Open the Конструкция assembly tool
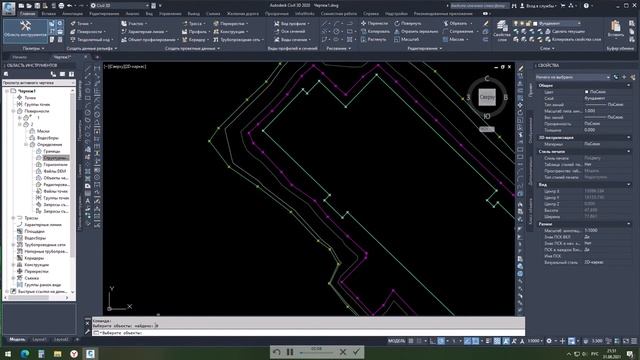The height and width of the screenshot is (360, 640). coord(231,31)
